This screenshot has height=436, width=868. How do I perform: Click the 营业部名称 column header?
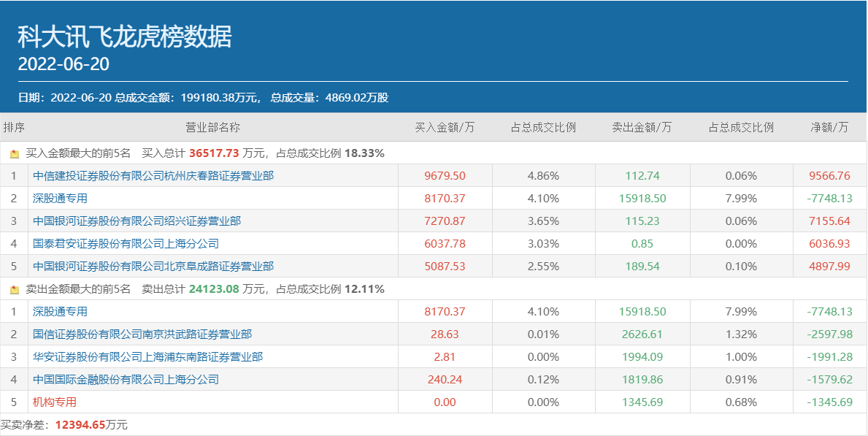(x=212, y=128)
